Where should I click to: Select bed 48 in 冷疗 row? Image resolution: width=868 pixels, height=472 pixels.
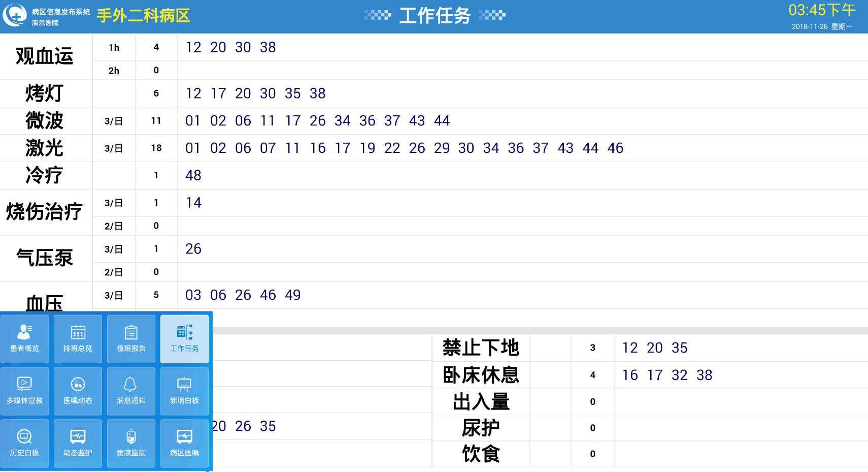193,175
